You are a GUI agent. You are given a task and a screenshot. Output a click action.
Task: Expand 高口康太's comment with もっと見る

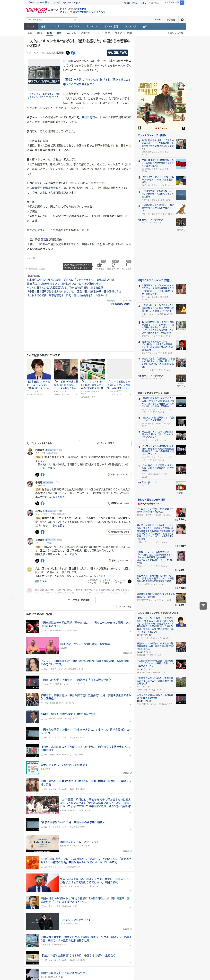point(58,525)
